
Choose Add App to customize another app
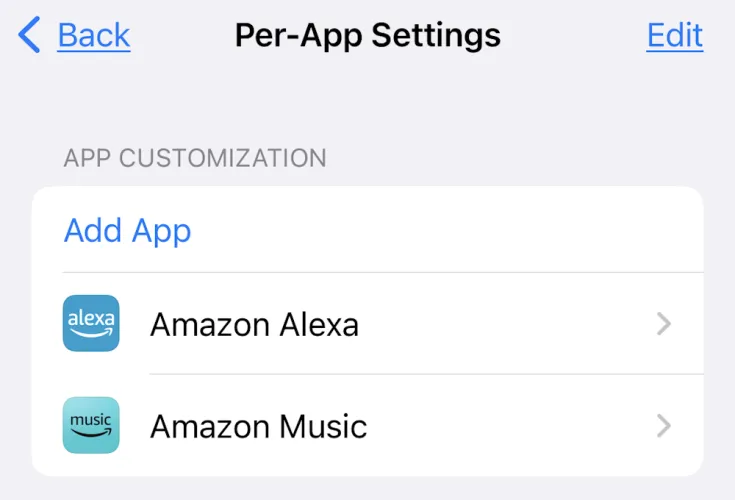coord(127,231)
